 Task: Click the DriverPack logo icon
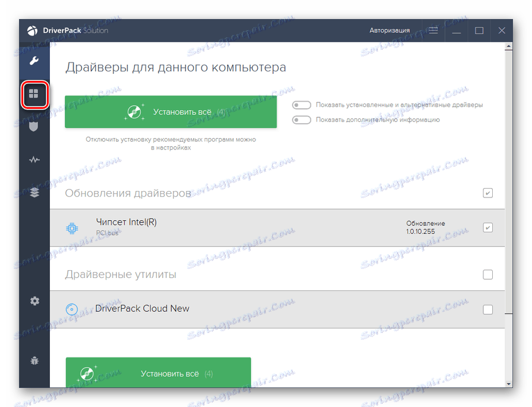(33, 30)
